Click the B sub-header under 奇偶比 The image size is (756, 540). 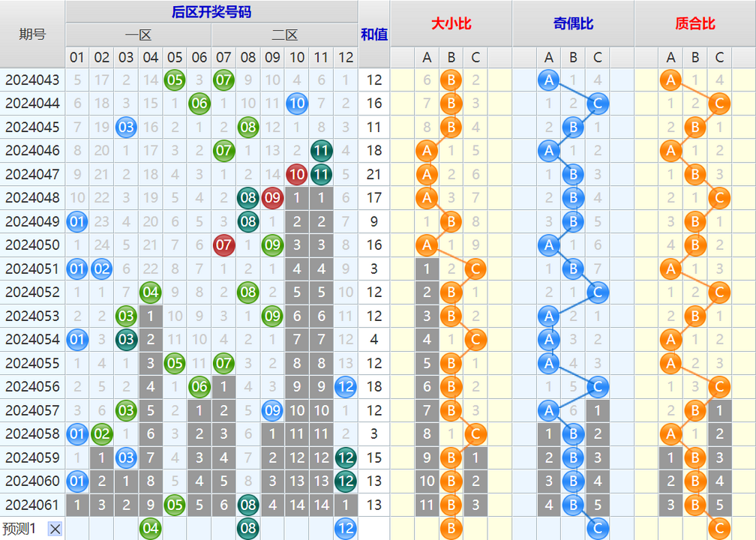click(573, 57)
